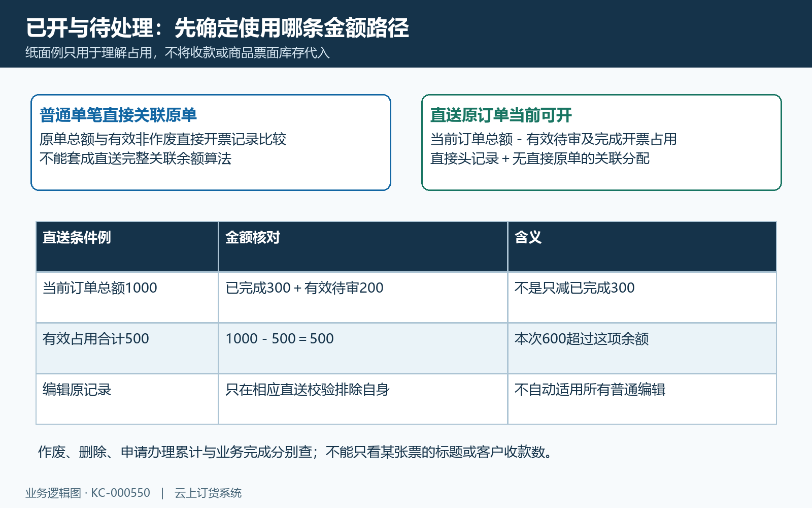Click column header 金额核对
Screen dimensions: 812x508
363,246
